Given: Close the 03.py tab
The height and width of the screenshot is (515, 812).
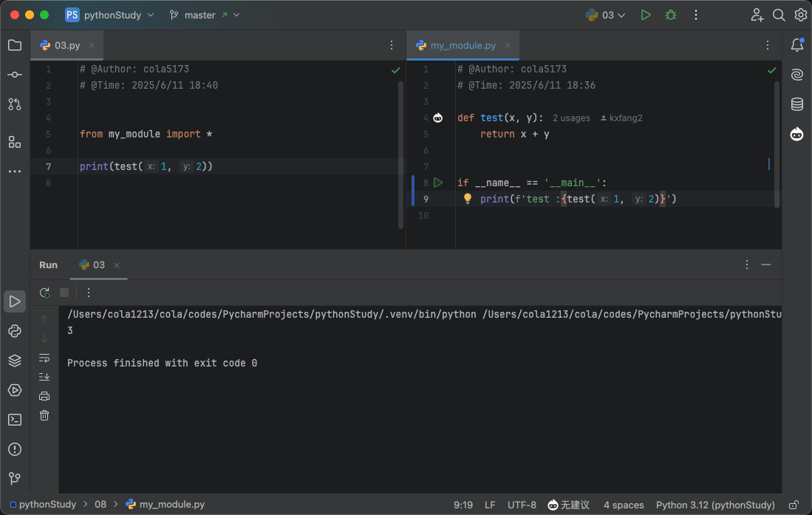Looking at the screenshot, I should (92, 45).
